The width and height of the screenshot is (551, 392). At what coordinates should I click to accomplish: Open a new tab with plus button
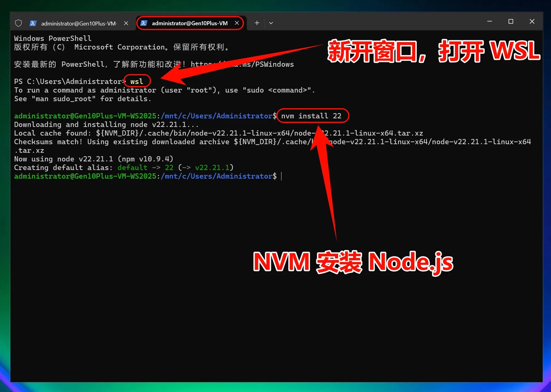point(257,23)
